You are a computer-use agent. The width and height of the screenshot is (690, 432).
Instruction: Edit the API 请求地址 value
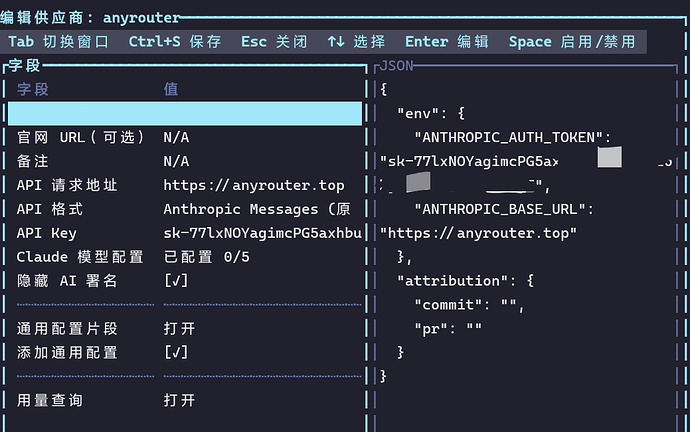(x=254, y=185)
